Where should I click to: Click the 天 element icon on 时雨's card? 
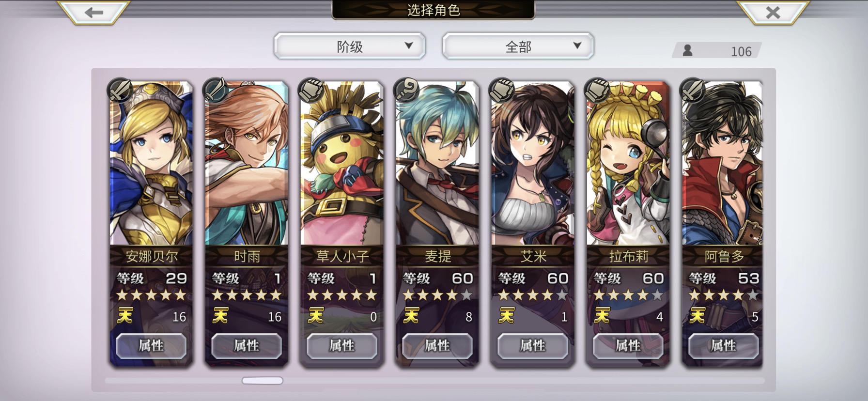click(220, 316)
